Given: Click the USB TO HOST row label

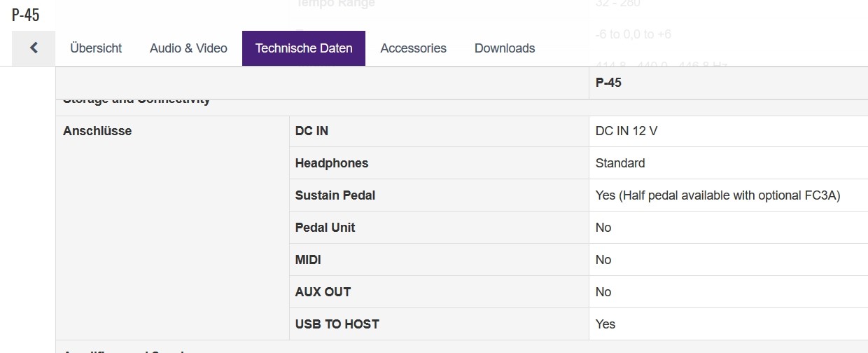Looking at the screenshot, I should 337,324.
